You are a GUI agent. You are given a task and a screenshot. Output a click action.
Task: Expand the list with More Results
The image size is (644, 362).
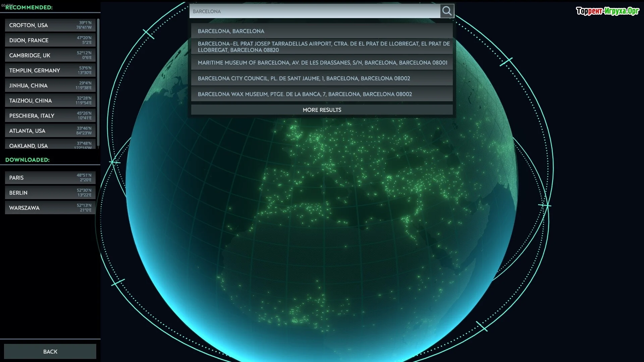point(322,110)
